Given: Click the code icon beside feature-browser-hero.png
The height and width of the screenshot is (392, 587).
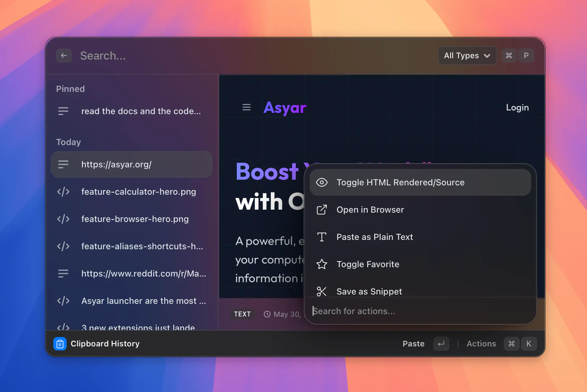Looking at the screenshot, I should coord(63,219).
